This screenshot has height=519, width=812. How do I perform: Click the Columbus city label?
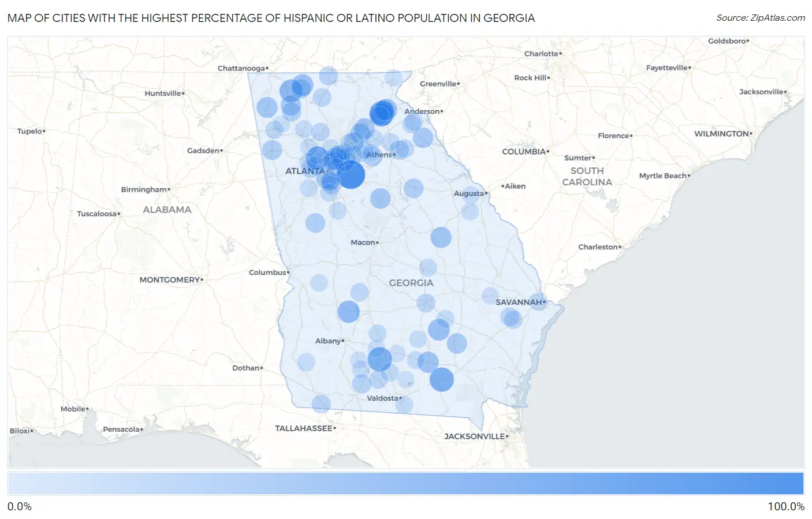point(267,272)
